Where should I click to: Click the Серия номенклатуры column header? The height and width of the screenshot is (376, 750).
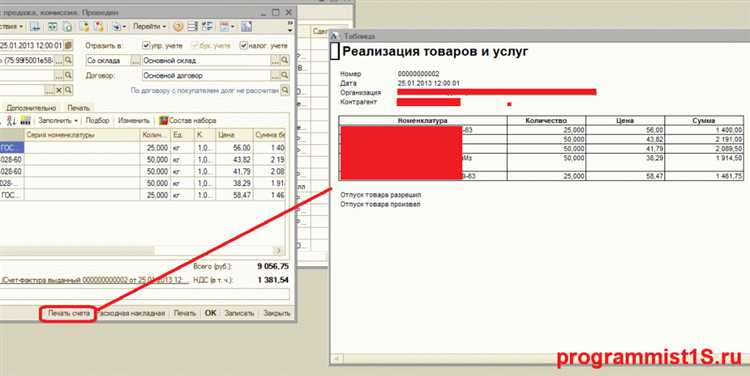(x=82, y=135)
